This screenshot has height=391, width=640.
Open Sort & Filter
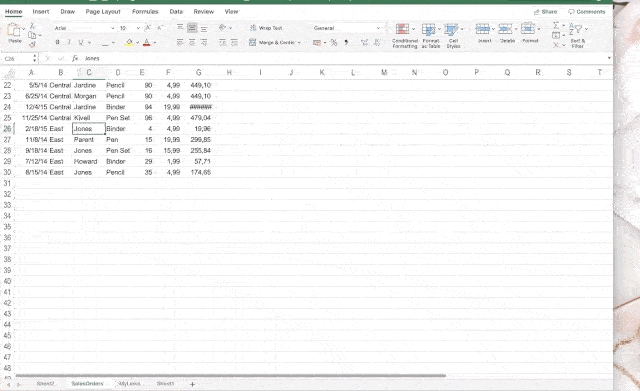[x=577, y=36]
